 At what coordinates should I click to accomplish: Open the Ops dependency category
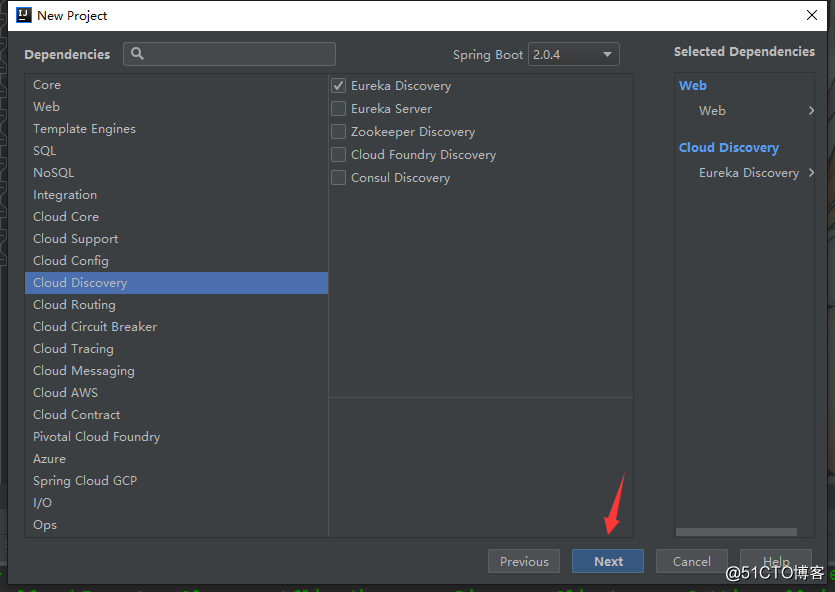point(176,525)
